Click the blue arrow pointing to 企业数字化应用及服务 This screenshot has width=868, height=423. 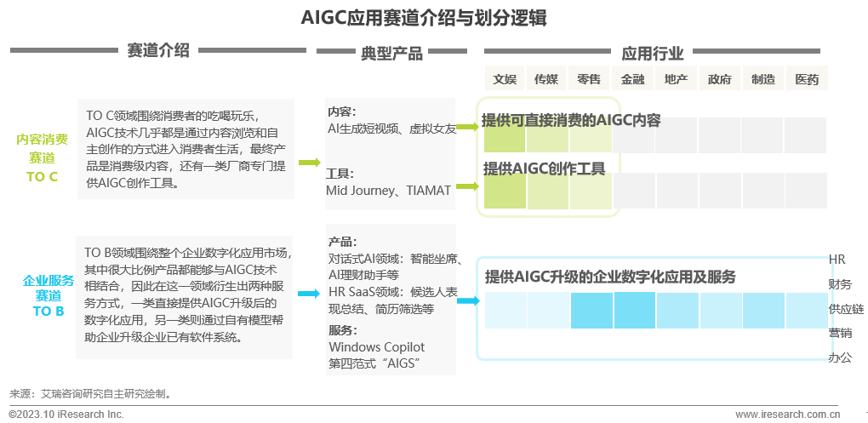(469, 301)
